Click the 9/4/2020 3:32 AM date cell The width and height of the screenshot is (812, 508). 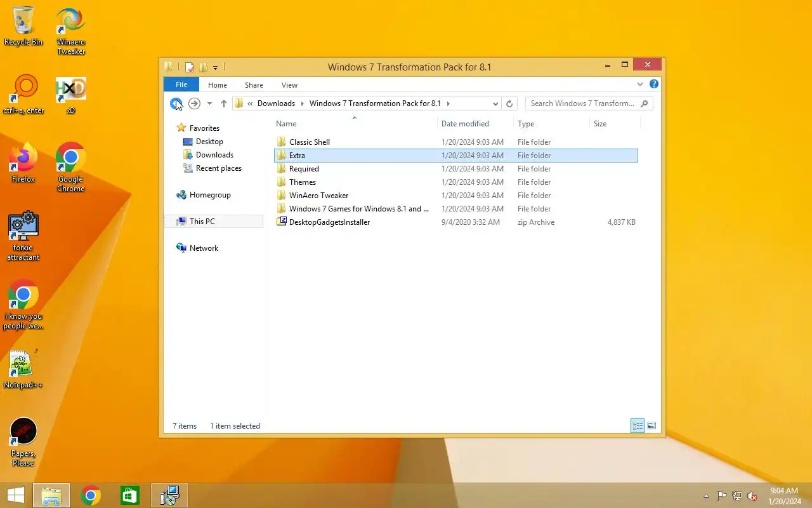[471, 222]
